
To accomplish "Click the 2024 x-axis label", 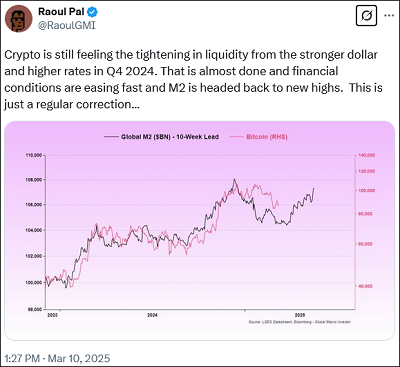I will (153, 315).
